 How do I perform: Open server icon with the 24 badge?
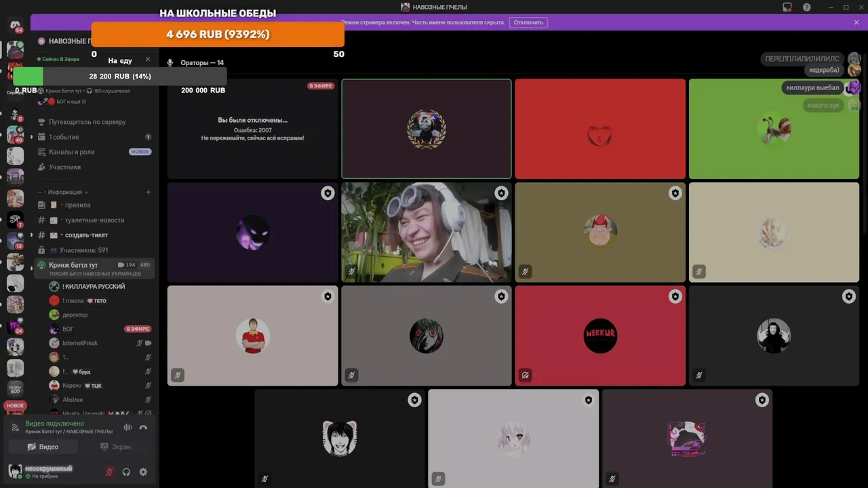[15, 326]
